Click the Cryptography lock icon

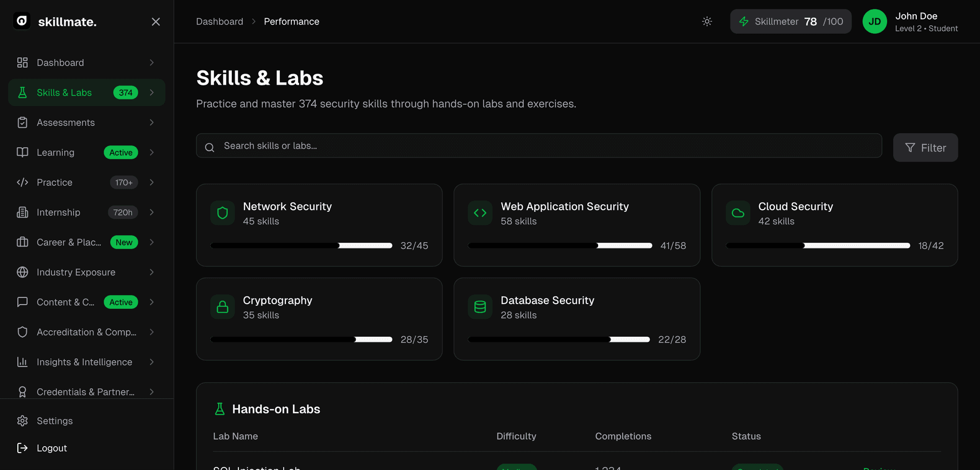(x=223, y=307)
